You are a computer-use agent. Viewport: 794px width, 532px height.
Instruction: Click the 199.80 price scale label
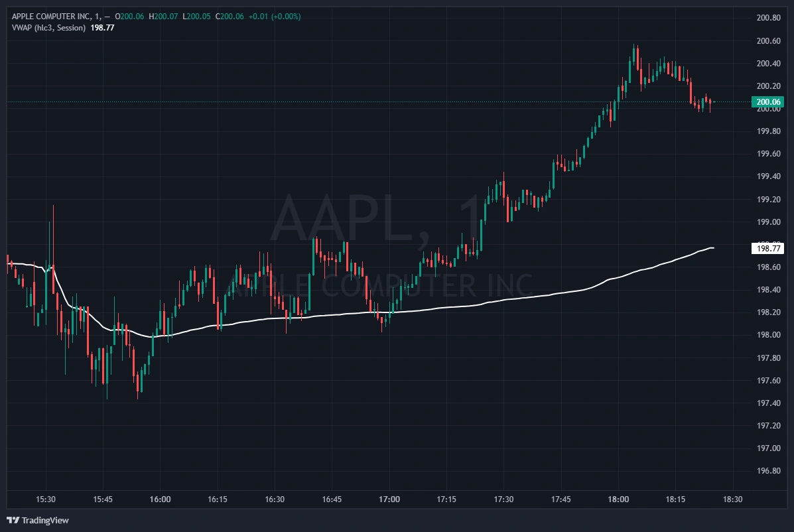768,131
